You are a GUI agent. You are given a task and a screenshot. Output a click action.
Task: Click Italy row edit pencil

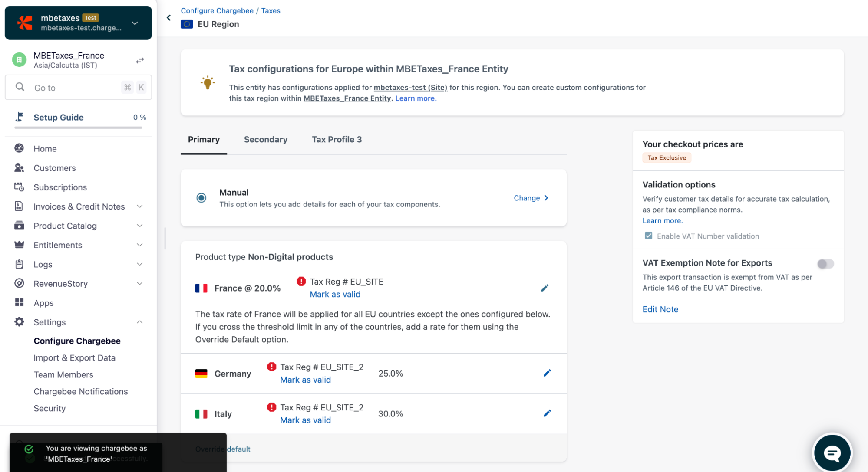[x=547, y=413]
